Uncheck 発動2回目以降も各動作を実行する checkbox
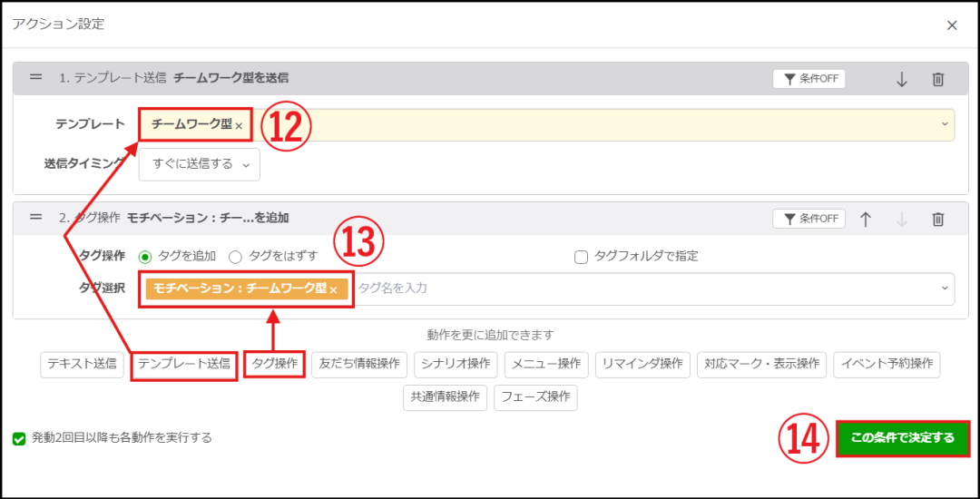 point(19,438)
